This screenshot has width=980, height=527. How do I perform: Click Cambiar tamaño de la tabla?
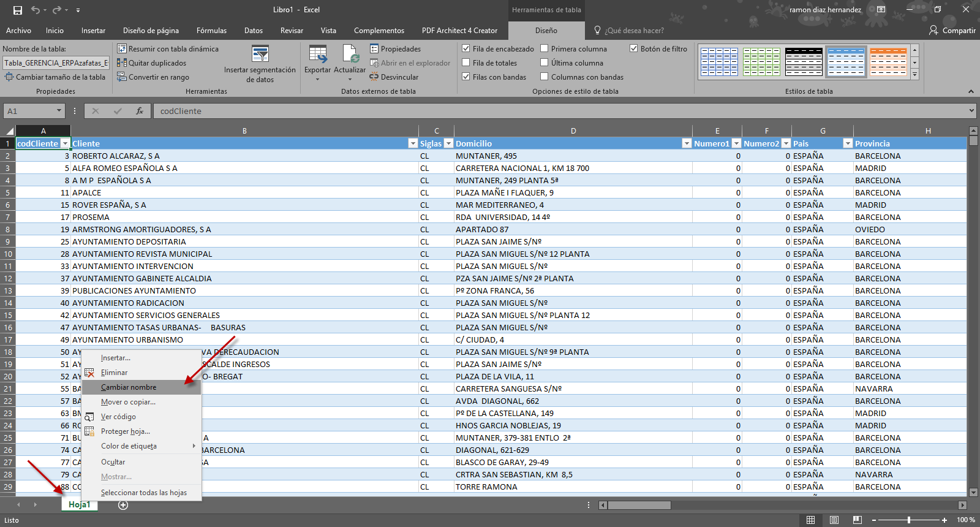[55, 77]
